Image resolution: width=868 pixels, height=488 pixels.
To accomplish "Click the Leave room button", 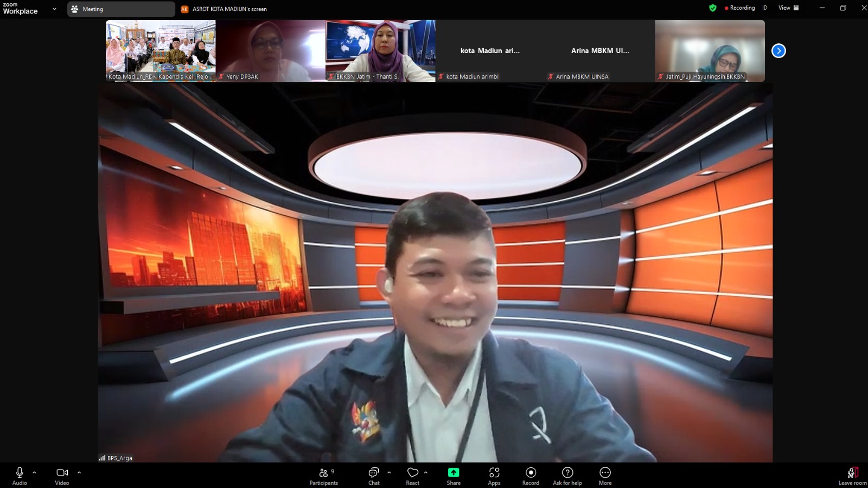I will point(852,476).
